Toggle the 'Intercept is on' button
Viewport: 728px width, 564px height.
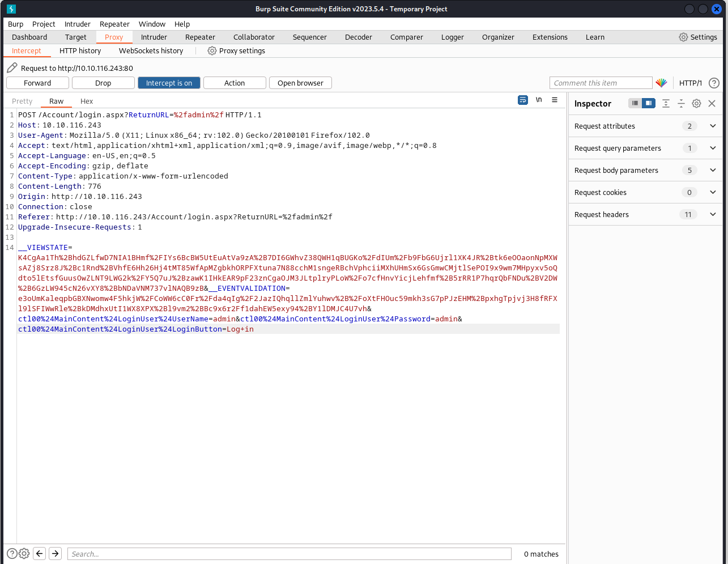point(169,83)
